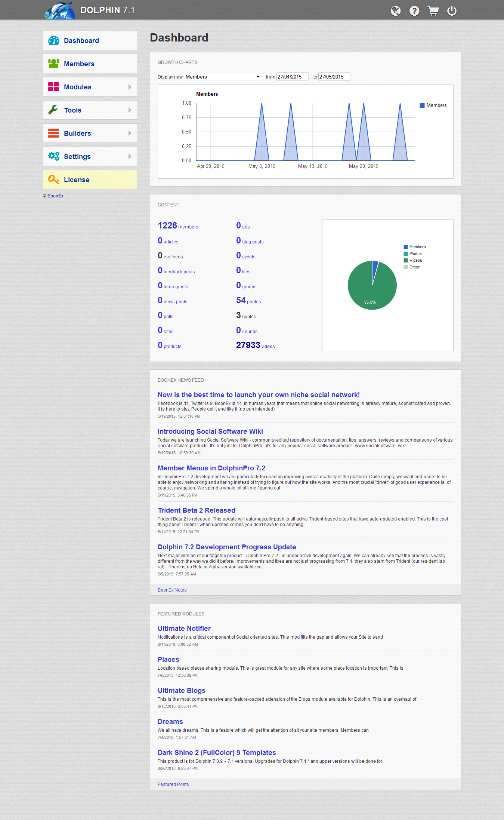Select the License menu item

77,180
